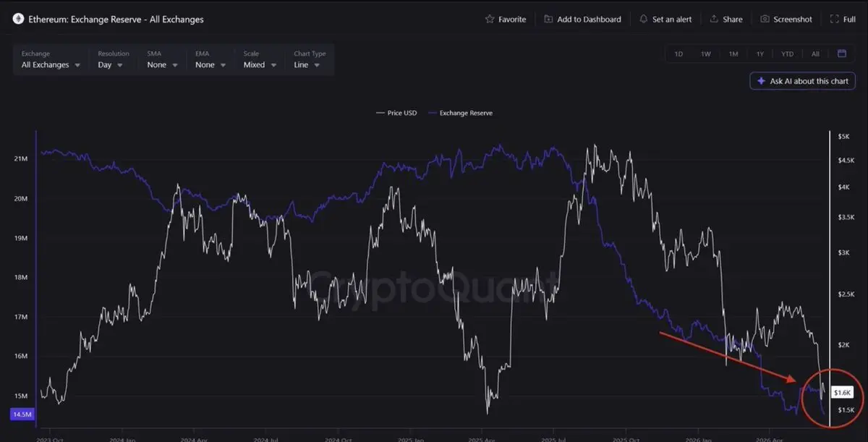Screen dimensions: 868x442
Task: Open the Exchange All Exchanges dropdown
Action: coord(51,59)
